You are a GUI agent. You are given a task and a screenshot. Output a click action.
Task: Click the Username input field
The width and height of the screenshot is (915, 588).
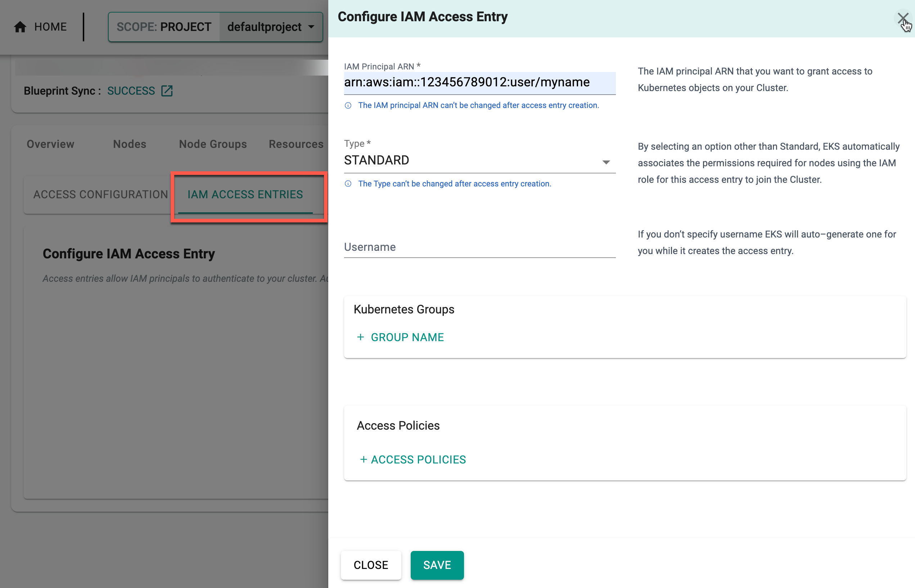pyautogui.click(x=480, y=247)
